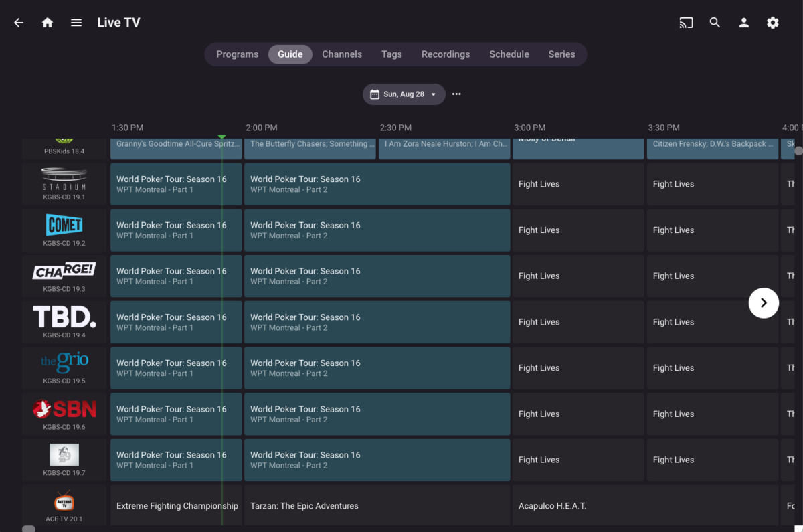Screen dimensions: 803x532
Task: Open the Schedule tab
Action: [509, 54]
